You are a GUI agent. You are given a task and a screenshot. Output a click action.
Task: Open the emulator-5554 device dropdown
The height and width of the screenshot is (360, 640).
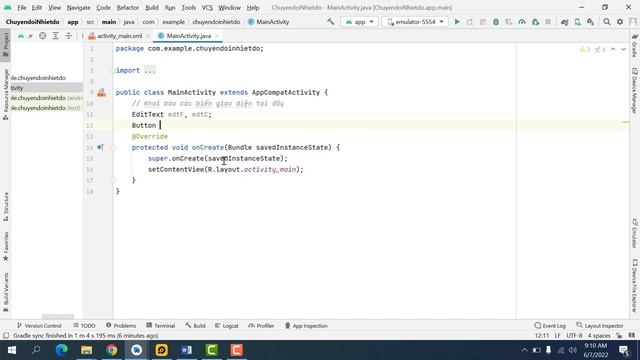(415, 22)
